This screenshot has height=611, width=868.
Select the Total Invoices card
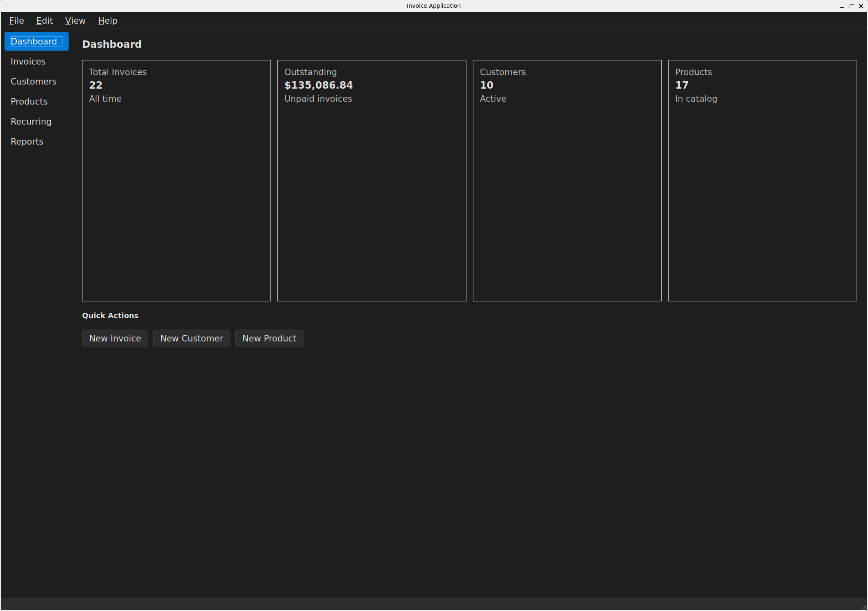[x=176, y=181]
